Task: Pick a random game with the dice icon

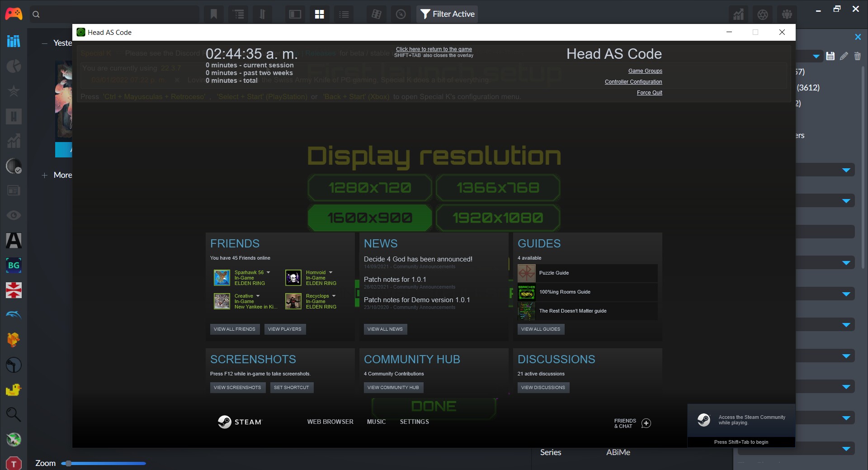Action: coord(376,14)
